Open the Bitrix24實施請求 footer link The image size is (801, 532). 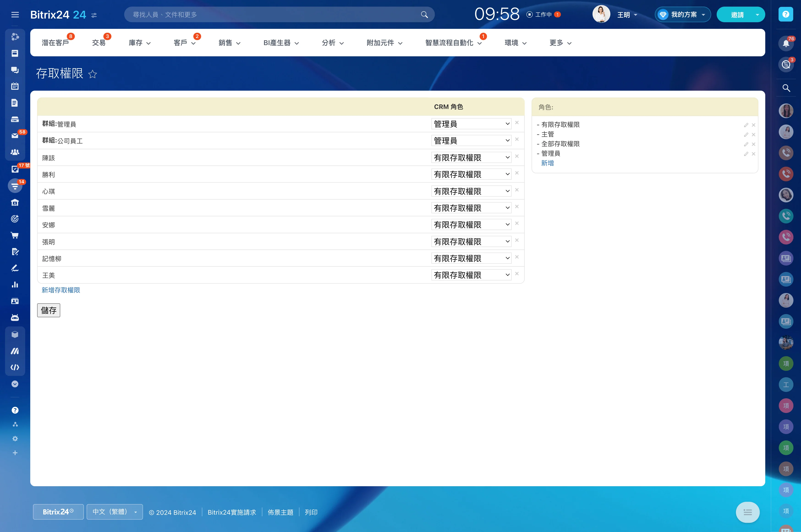(232, 512)
